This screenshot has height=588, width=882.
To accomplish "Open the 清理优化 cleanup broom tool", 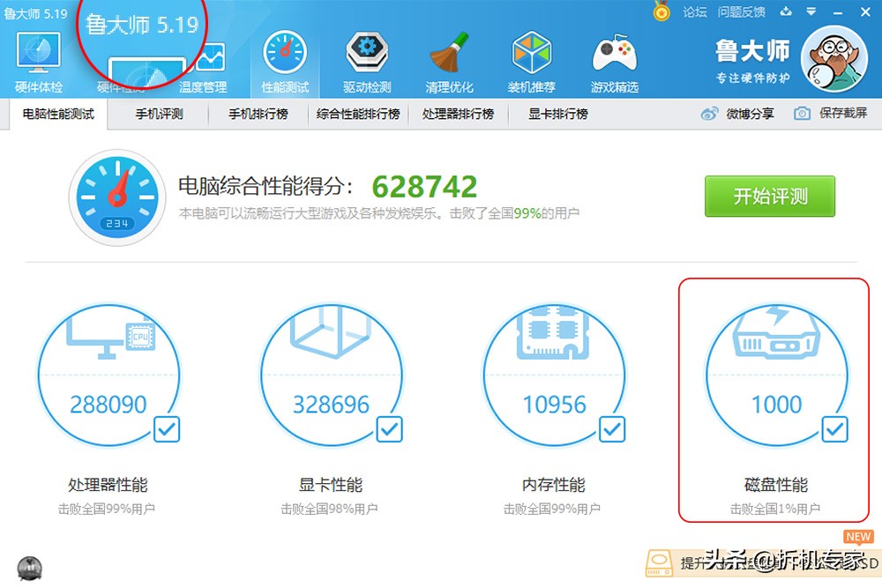I will click(x=448, y=53).
